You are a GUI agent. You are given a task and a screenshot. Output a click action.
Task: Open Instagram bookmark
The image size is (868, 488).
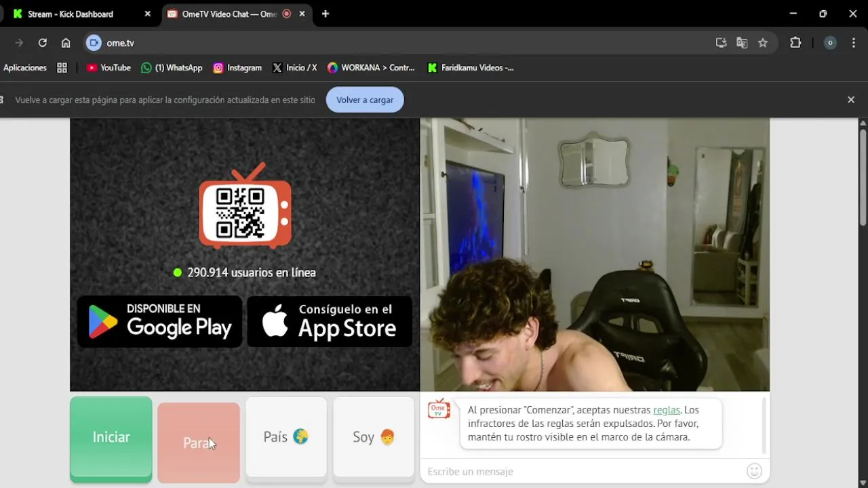(x=237, y=68)
